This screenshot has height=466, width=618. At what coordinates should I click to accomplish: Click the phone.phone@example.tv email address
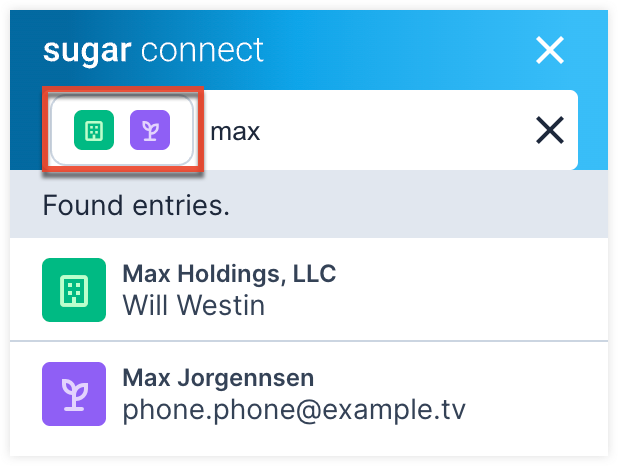click(294, 410)
